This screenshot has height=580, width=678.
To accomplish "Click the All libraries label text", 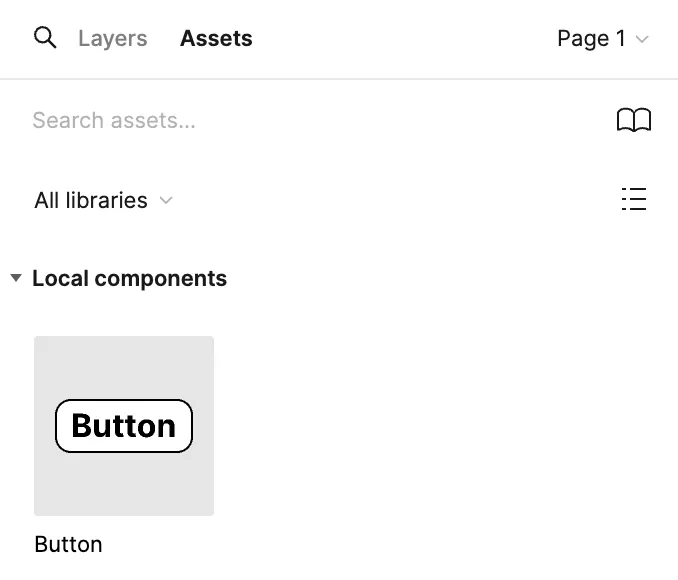I will [x=91, y=200].
